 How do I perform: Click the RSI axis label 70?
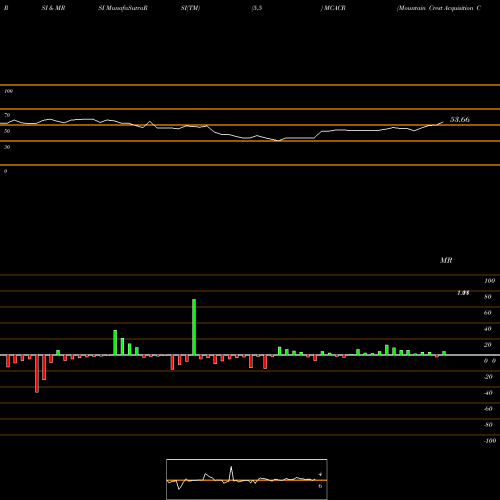[7, 115]
